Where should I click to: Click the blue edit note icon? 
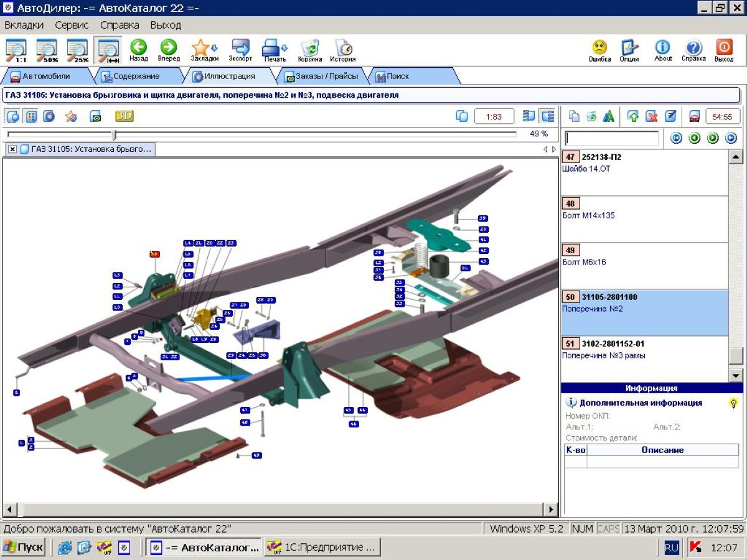coord(670,116)
